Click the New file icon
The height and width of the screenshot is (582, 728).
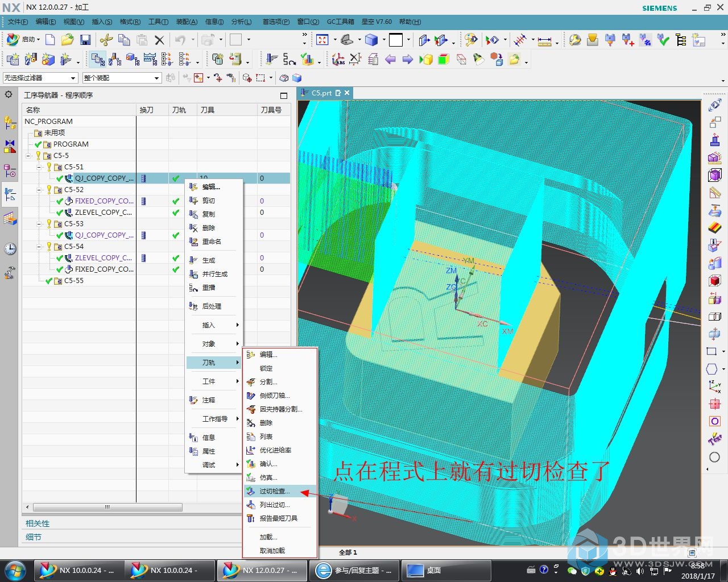(x=50, y=40)
